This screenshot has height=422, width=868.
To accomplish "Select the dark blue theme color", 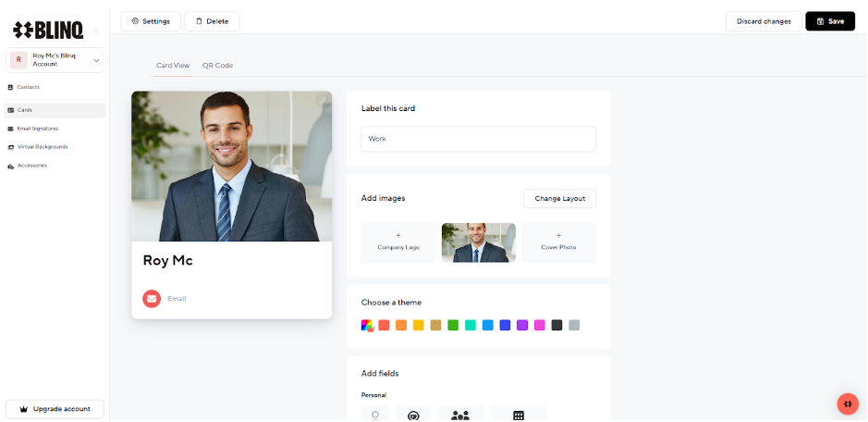I will tap(505, 325).
